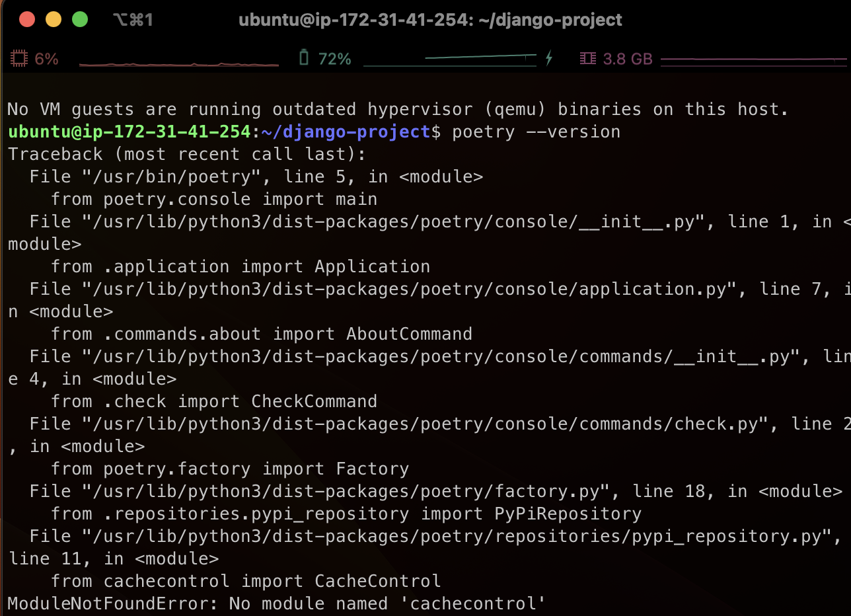Click the 'No VM guests are running' line

(x=398, y=109)
